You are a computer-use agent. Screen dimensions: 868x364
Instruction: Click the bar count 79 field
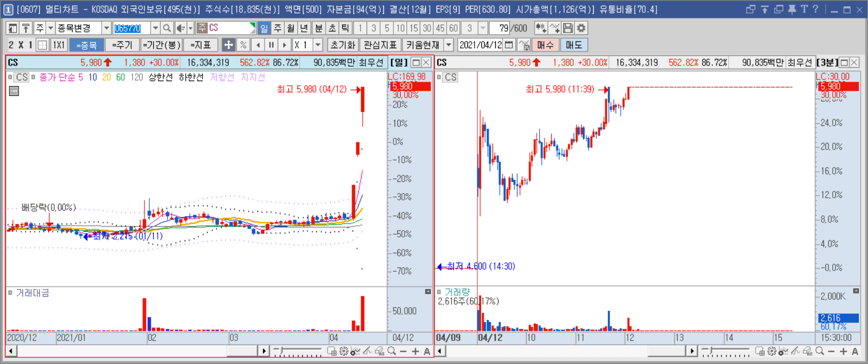[501, 29]
